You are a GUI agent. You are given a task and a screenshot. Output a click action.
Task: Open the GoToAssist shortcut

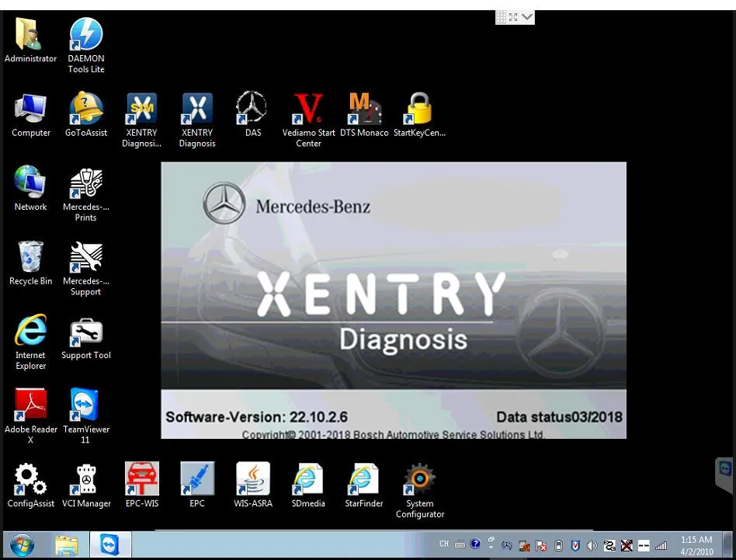pos(86,115)
